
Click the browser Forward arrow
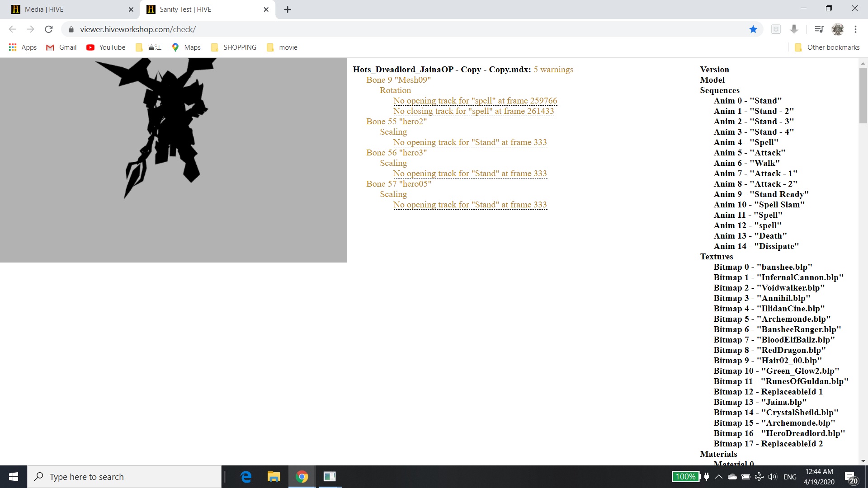[30, 29]
